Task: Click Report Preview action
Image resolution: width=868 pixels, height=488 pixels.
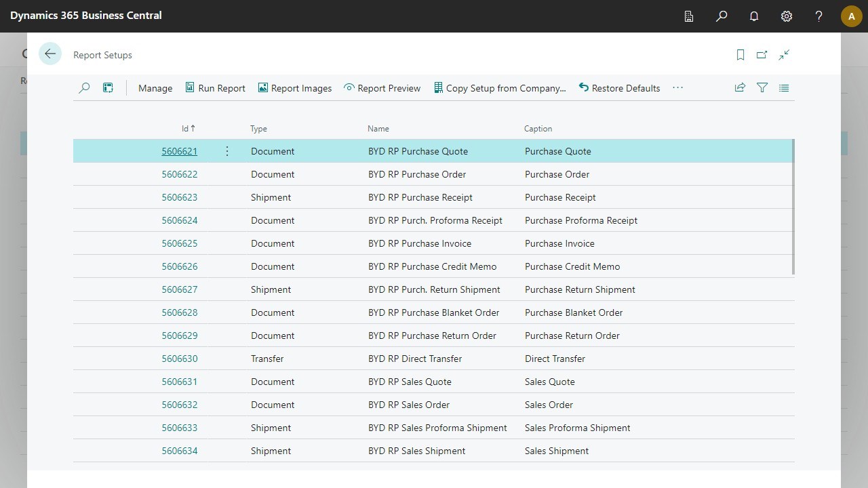Action: pos(382,88)
